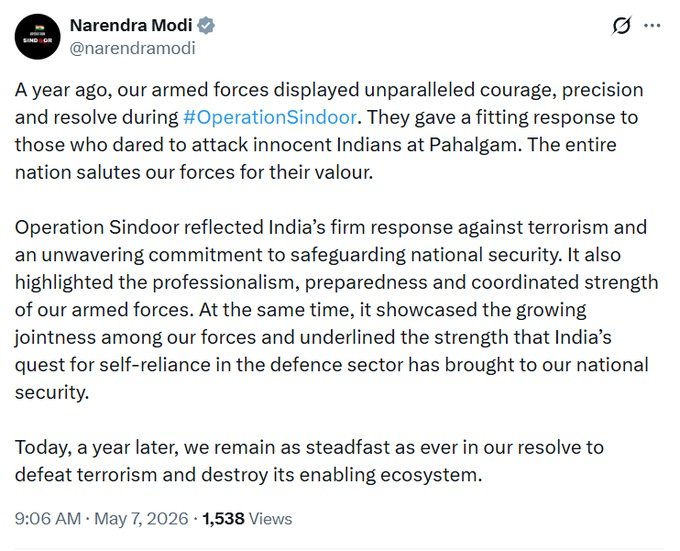Click the SINDOOR text inside the avatar

[37, 40]
